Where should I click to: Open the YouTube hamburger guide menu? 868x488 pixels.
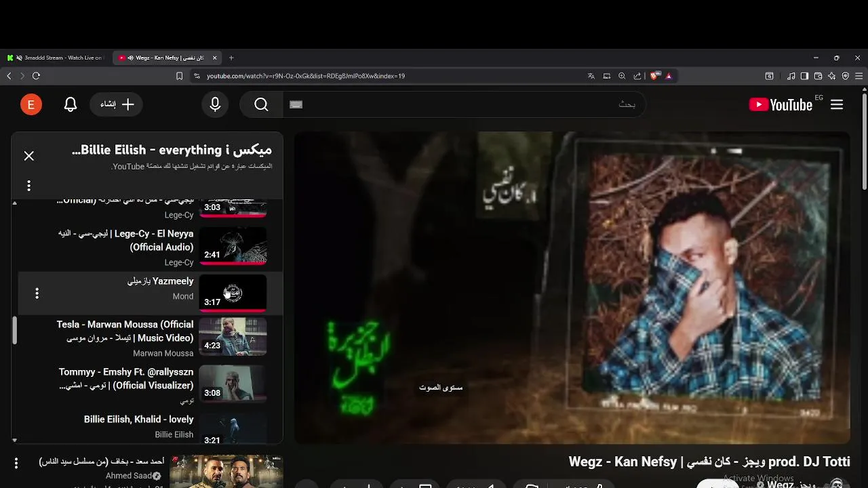(837, 104)
